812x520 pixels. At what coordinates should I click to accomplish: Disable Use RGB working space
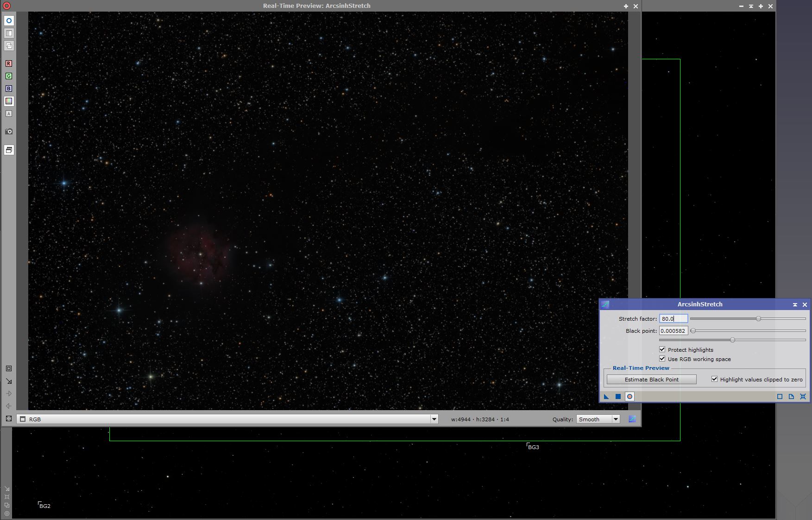click(662, 359)
